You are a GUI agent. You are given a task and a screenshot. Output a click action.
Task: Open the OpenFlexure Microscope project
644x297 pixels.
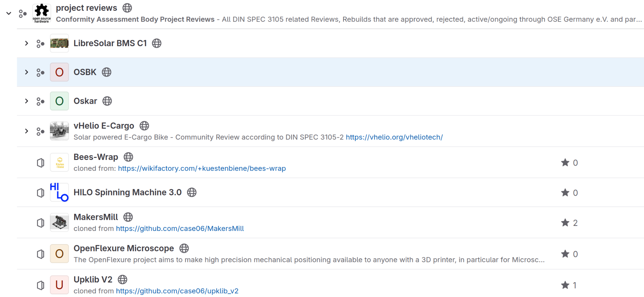tap(124, 248)
